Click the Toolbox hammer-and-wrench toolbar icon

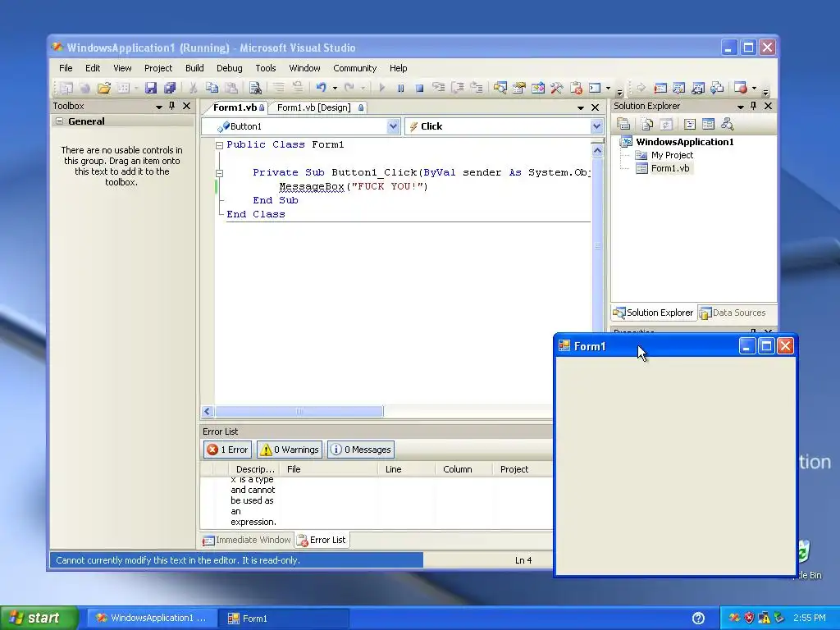click(x=557, y=88)
